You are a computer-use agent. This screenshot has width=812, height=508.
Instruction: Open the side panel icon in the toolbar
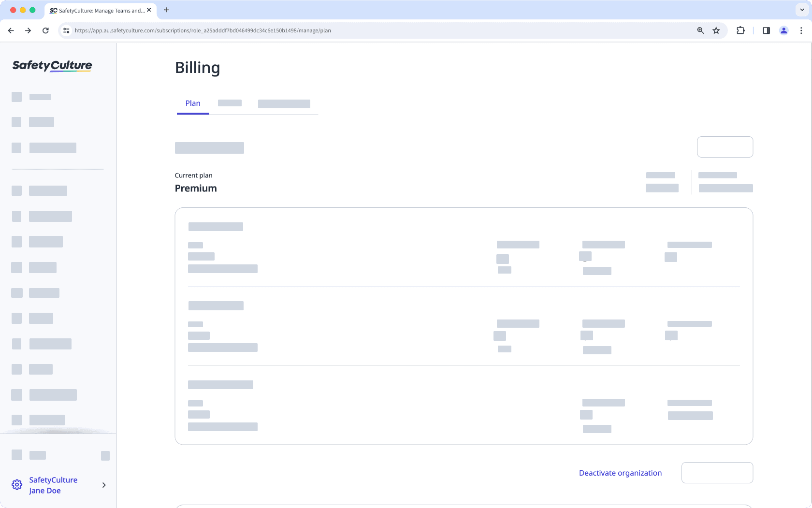click(766, 30)
